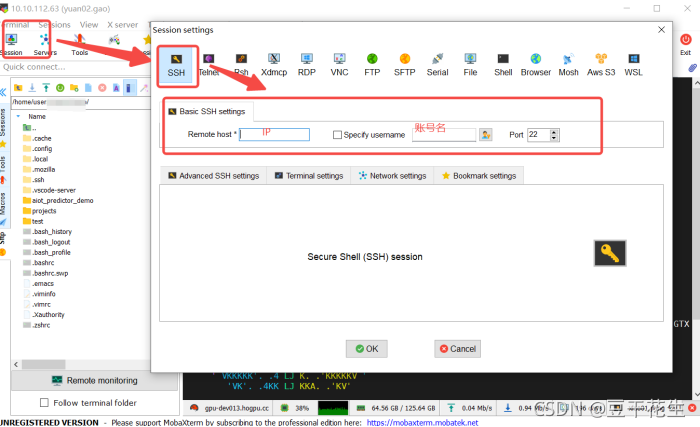The width and height of the screenshot is (700, 427).
Task: Click the username input field
Action: point(444,134)
